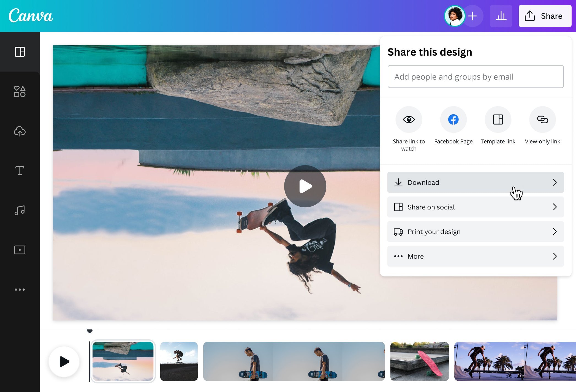Create a template link
Image resolution: width=576 pixels, height=392 pixels.
498,119
